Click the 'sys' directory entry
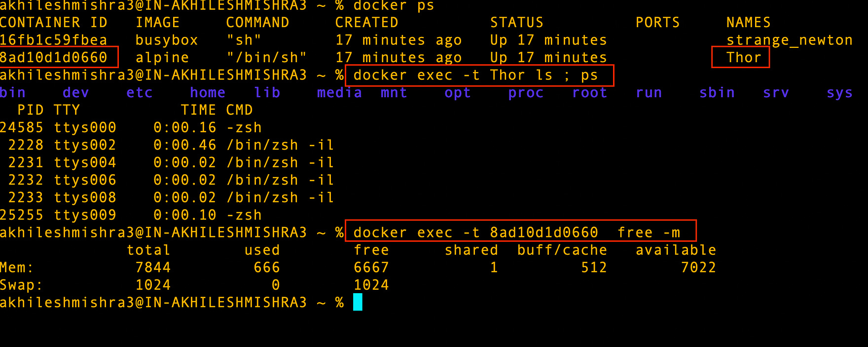This screenshot has width=868, height=347. [839, 92]
